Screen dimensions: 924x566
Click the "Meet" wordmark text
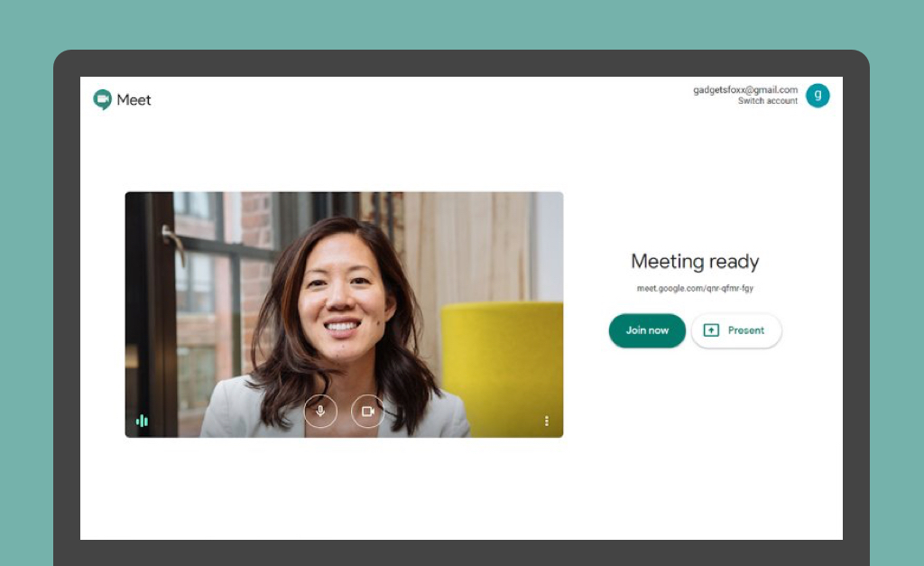134,99
